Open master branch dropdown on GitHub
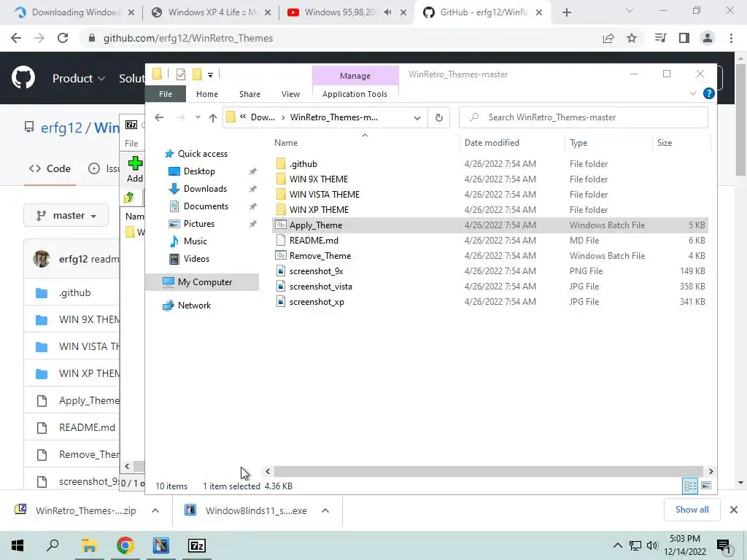Image resolution: width=747 pixels, height=560 pixels. [x=66, y=216]
